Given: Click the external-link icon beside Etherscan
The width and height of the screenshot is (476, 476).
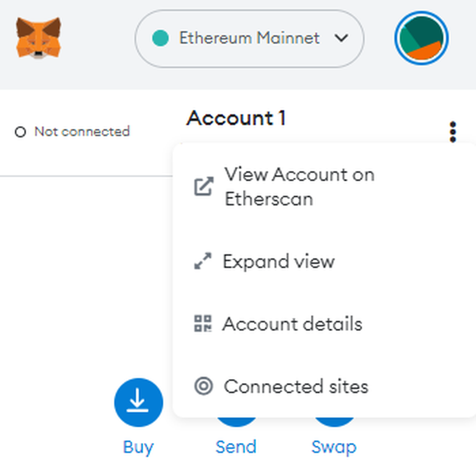Looking at the screenshot, I should (x=203, y=186).
